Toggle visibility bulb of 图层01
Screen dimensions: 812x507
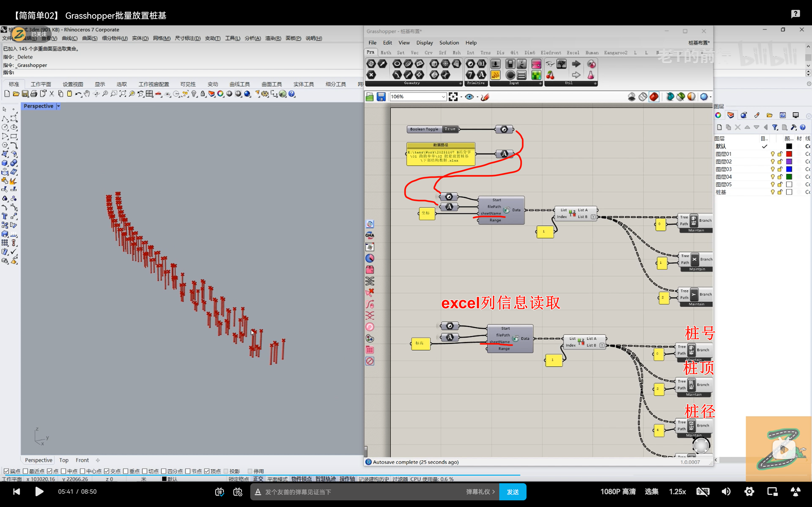coord(772,154)
